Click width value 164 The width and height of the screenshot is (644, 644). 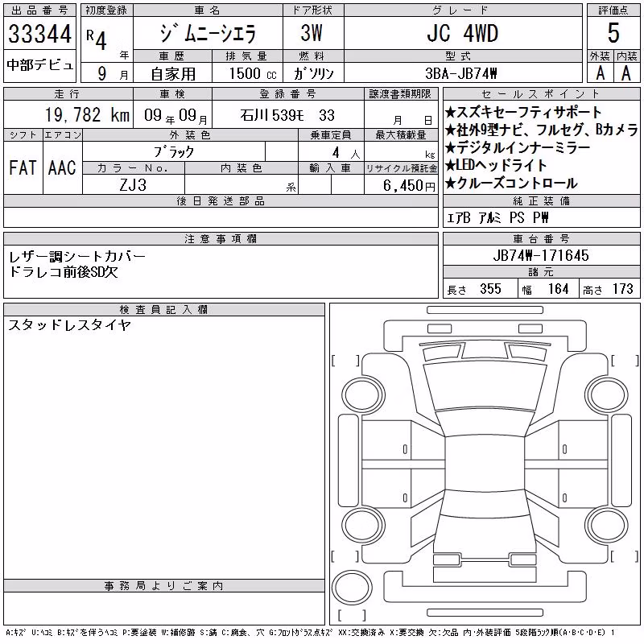pos(558,289)
